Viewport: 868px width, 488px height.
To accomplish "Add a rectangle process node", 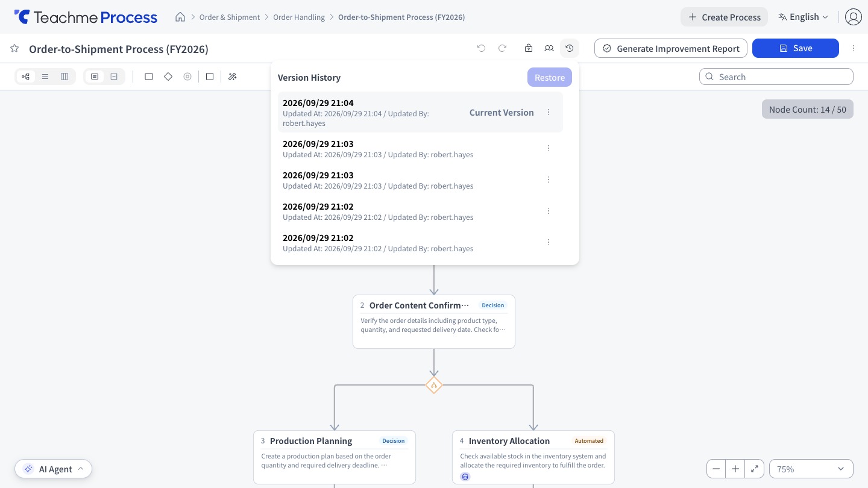I will [149, 77].
